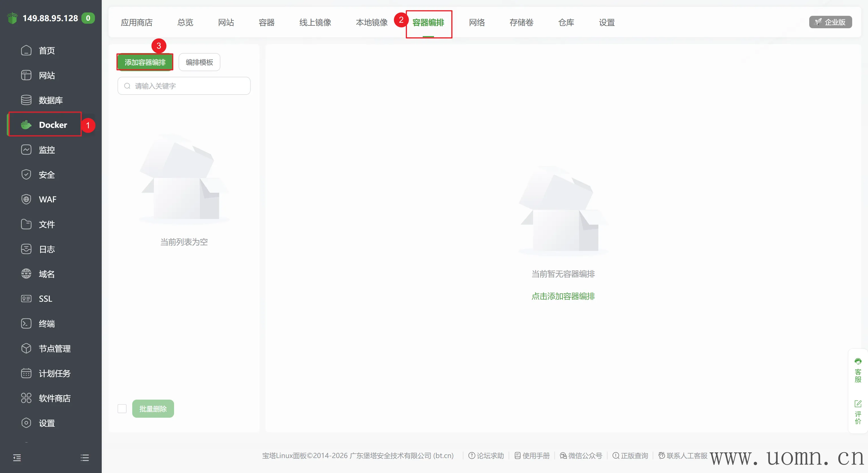Open the Docker whale icon in sidebar
Viewport: 868px width, 473px height.
pos(26,125)
